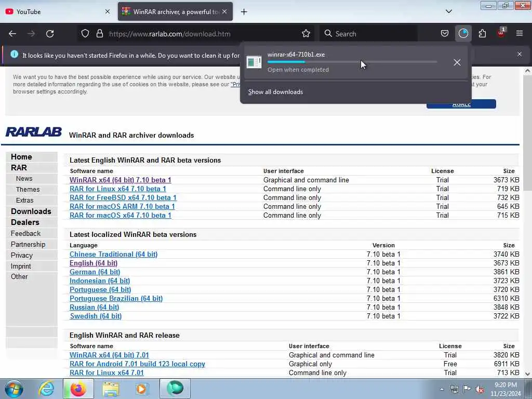Go to News in sidebar
This screenshot has height=399, width=532.
click(24, 179)
